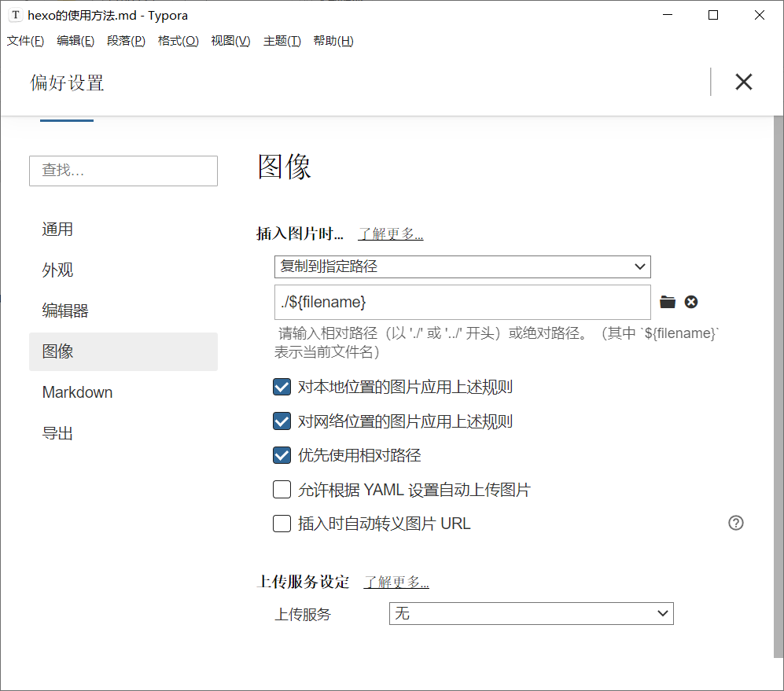Close the preferences panel
This screenshot has height=691, width=784.
tap(743, 82)
